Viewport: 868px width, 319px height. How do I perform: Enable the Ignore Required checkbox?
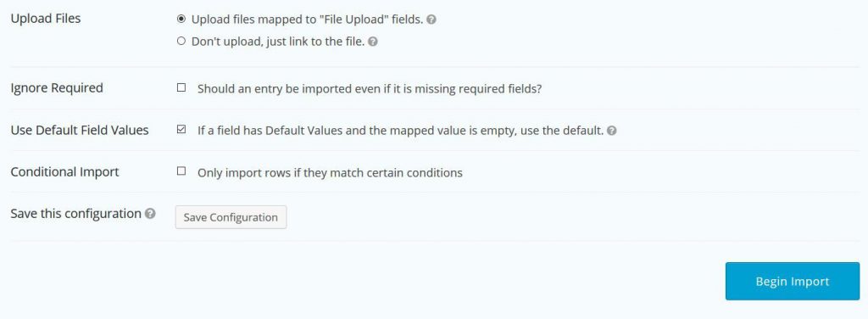[181, 87]
